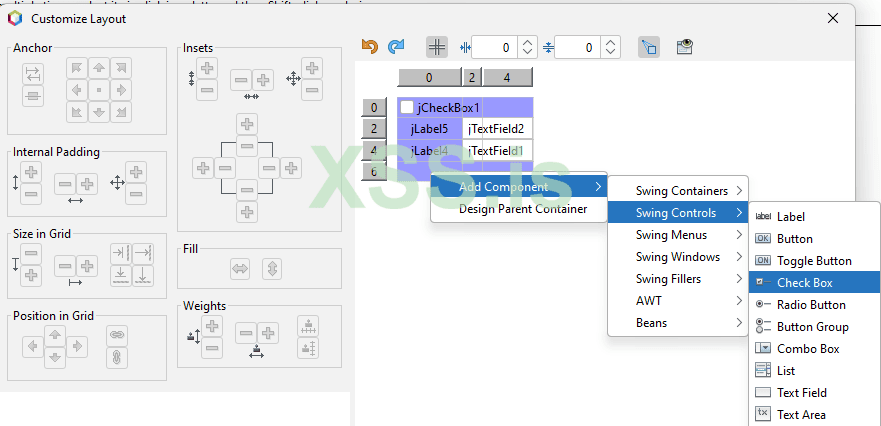Image resolution: width=881 pixels, height=426 pixels.
Task: Select the jCheckBox1 component
Action: (440, 107)
